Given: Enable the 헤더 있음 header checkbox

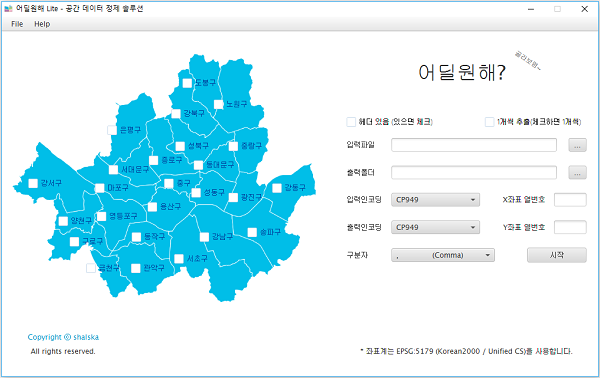Looking at the screenshot, I should [x=351, y=122].
